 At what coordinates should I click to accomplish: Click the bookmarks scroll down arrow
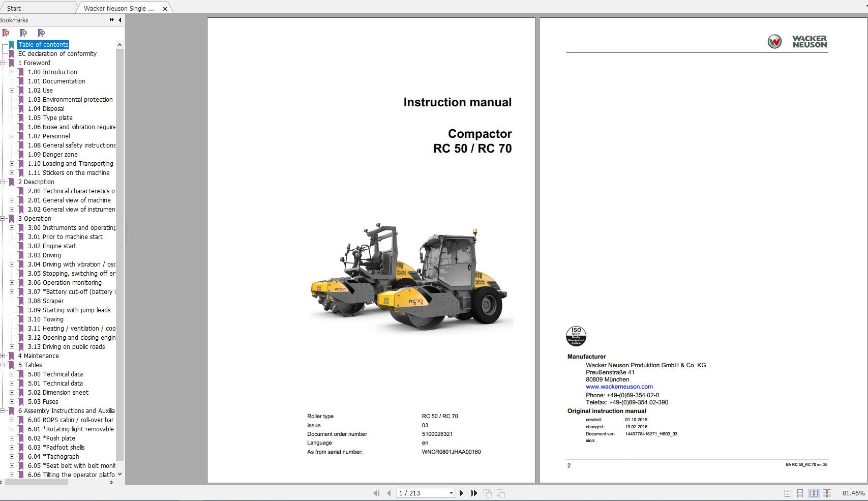point(119,474)
